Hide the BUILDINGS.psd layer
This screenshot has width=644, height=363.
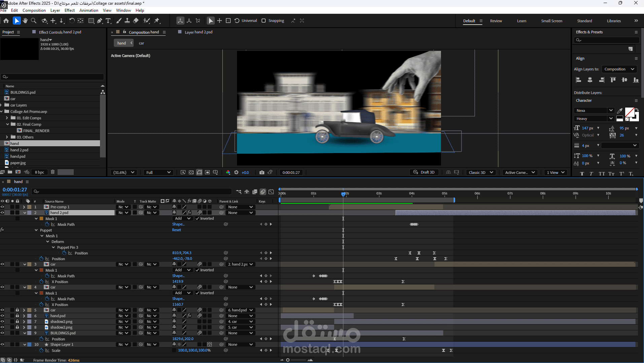tap(2, 333)
